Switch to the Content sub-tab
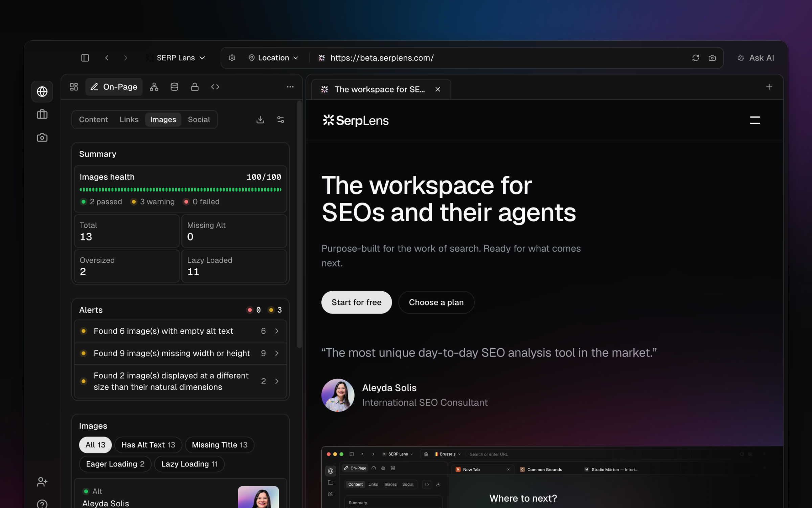Screen dimensions: 812x508 click(93, 120)
